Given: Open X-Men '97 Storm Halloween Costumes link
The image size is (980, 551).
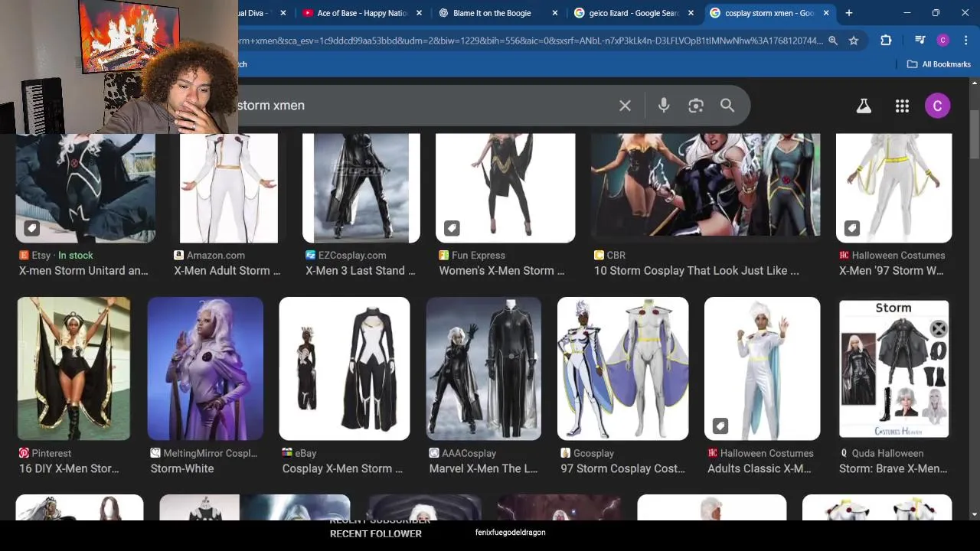Looking at the screenshot, I should pos(891,271).
